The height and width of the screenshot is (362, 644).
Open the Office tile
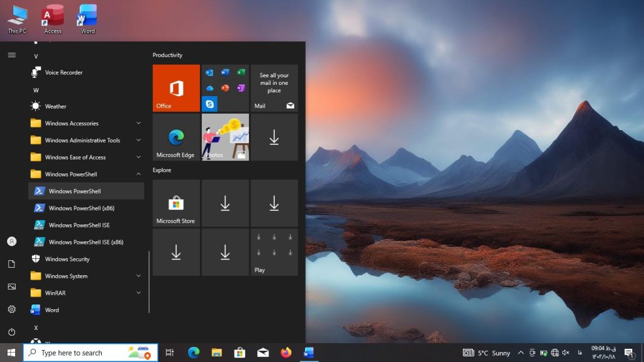[176, 88]
